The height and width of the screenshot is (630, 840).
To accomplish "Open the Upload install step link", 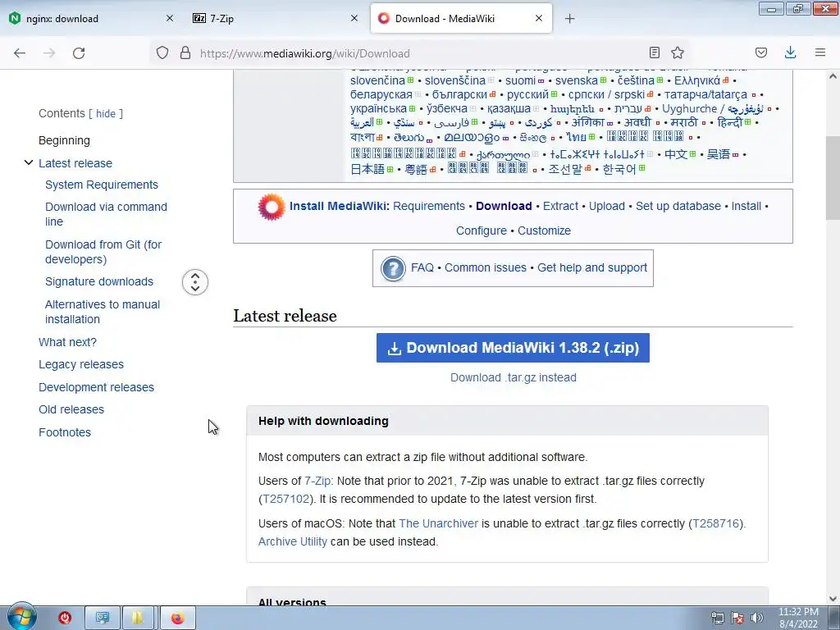I will pos(606,206).
